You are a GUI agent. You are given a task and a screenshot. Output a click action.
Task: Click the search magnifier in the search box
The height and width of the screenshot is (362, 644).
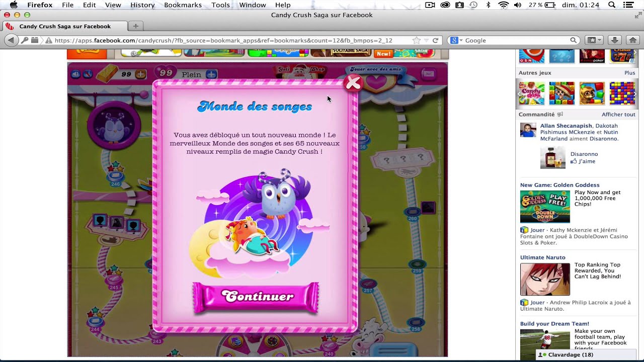tap(573, 40)
